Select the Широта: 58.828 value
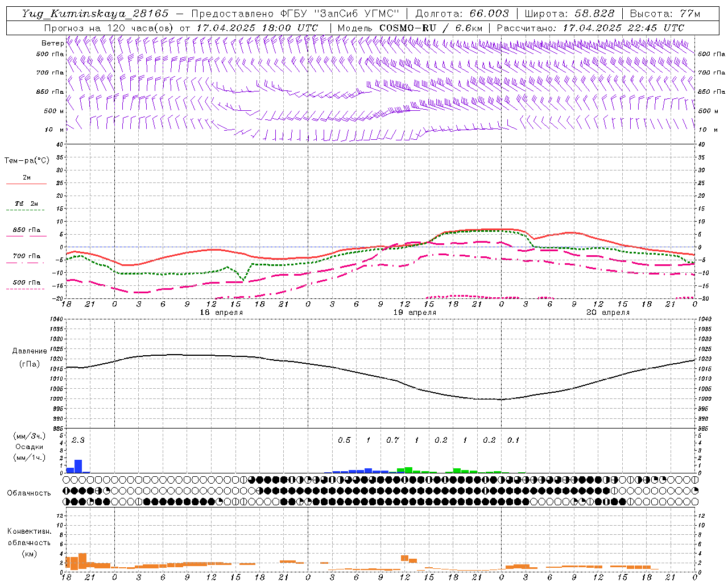Image resolution: width=728 pixels, height=582 pixels. [x=569, y=14]
